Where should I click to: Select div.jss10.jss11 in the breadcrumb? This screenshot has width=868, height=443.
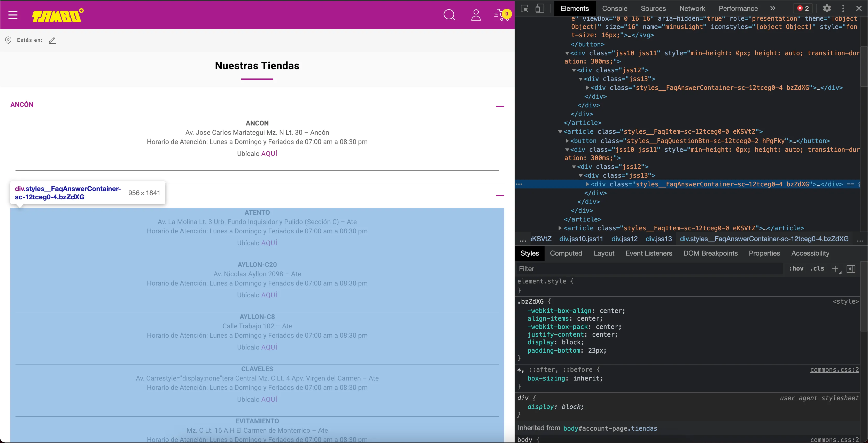pyautogui.click(x=581, y=239)
